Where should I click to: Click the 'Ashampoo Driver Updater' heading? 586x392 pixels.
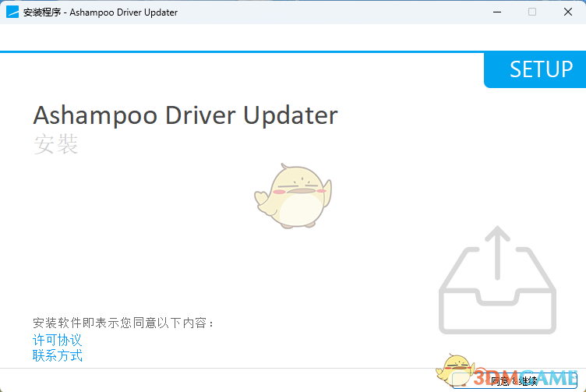click(x=185, y=115)
